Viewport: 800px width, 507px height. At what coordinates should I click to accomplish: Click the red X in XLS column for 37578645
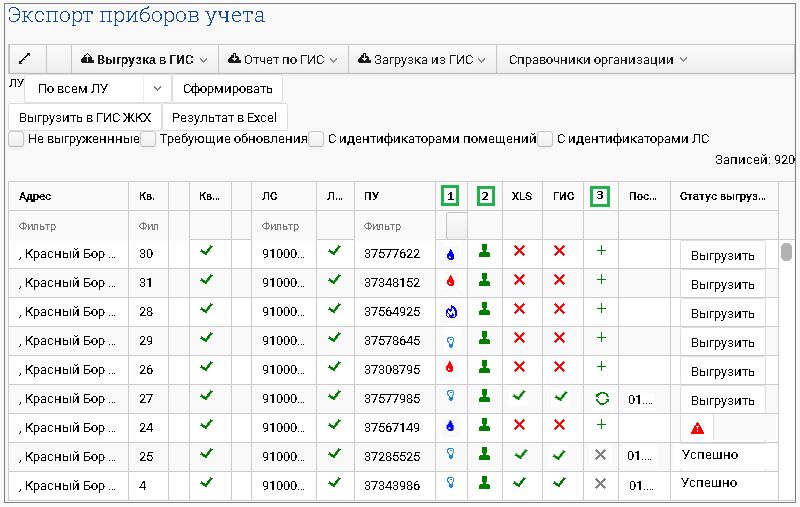coord(518,339)
